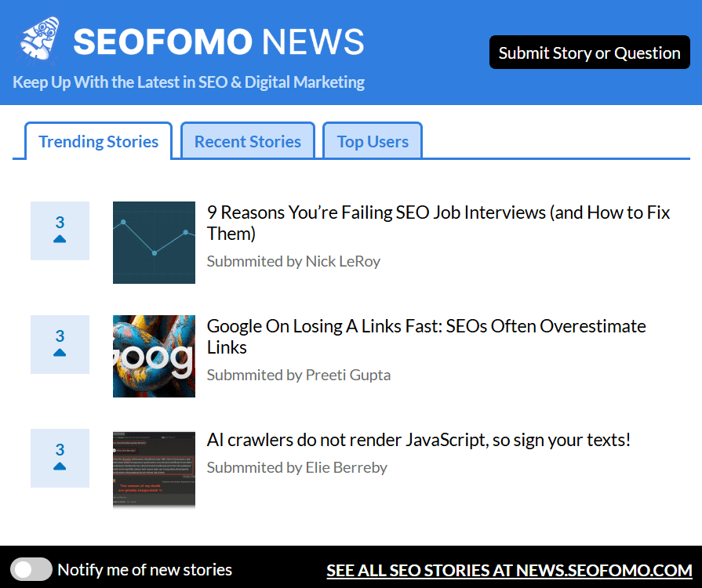Viewport: 702px width, 588px height.
Task: Click Submmited by Nick LeRoy text
Action: (x=293, y=261)
